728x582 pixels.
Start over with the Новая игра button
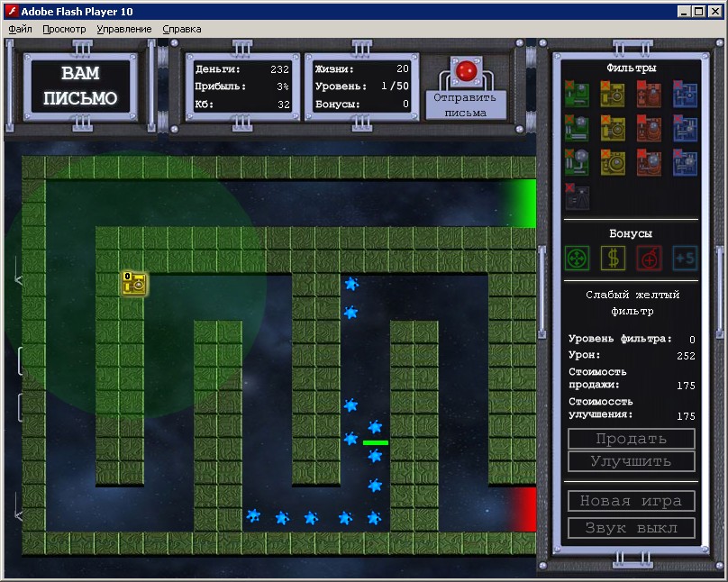tap(631, 501)
